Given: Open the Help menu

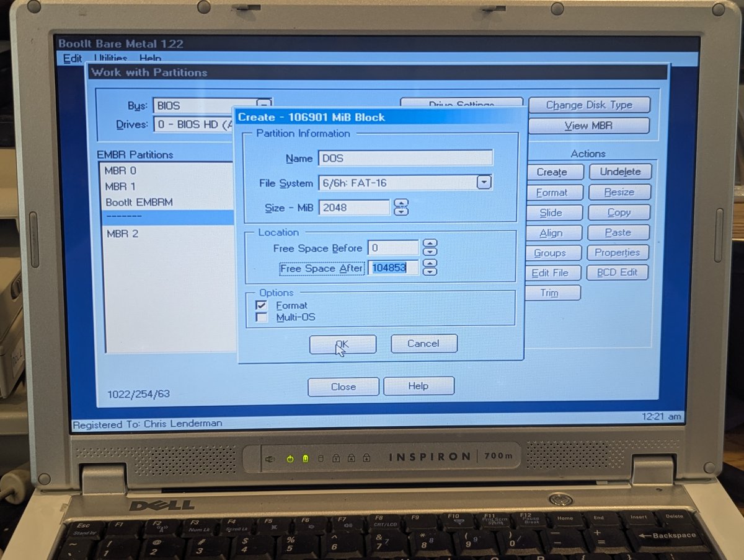Looking at the screenshot, I should tap(150, 58).
